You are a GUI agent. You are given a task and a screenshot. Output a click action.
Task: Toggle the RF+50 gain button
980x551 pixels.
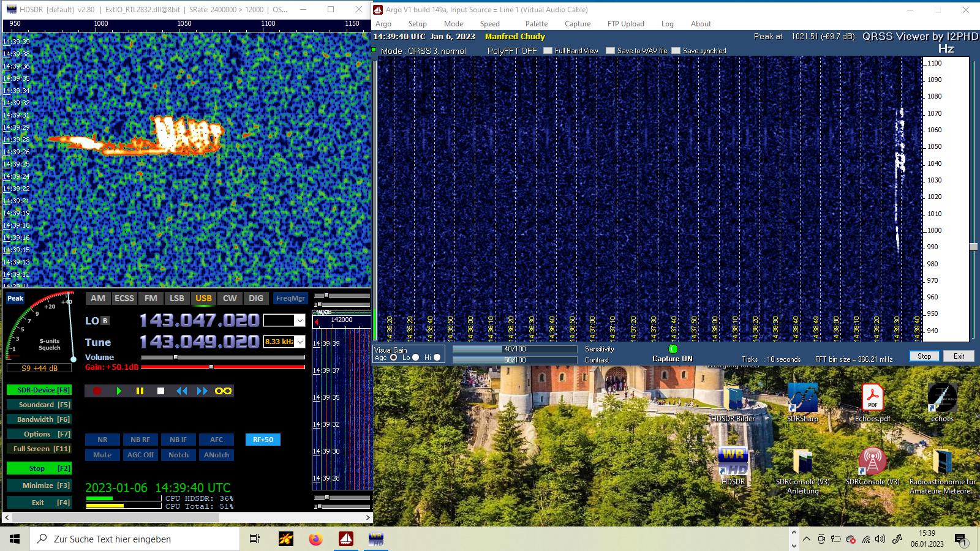263,440
